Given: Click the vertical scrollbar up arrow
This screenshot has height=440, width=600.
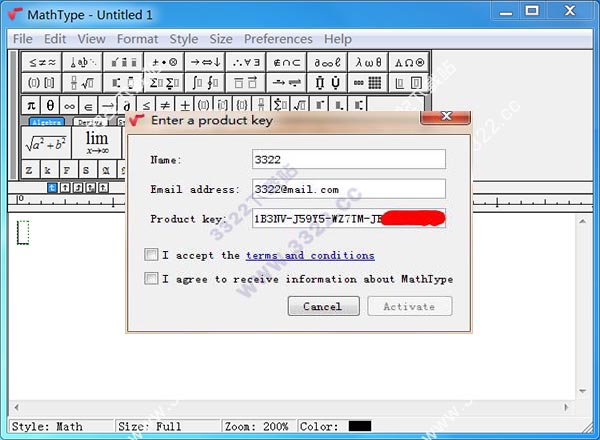Looking at the screenshot, I should pyautogui.click(x=582, y=221).
